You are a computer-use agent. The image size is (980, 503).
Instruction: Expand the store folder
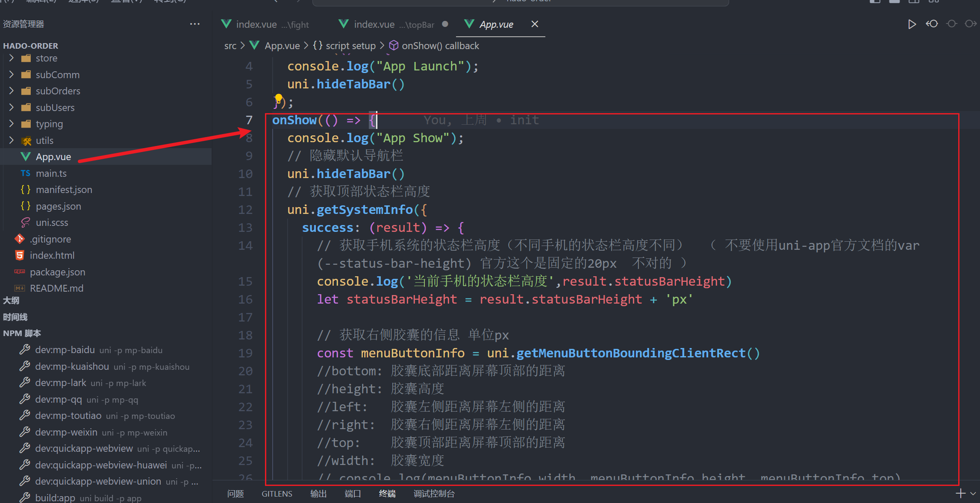(x=46, y=58)
